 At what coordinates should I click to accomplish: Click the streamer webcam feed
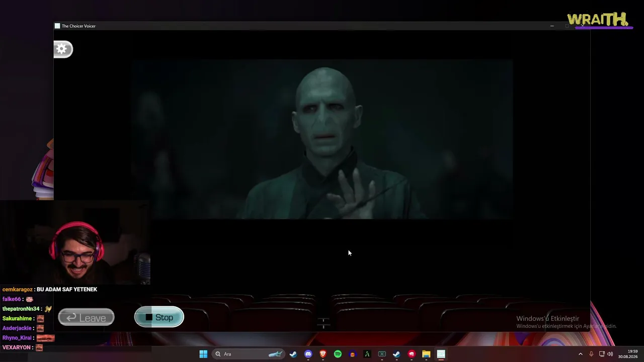point(75,243)
